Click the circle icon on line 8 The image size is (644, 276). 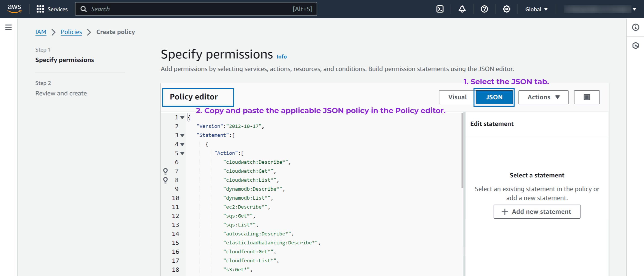pos(166,180)
